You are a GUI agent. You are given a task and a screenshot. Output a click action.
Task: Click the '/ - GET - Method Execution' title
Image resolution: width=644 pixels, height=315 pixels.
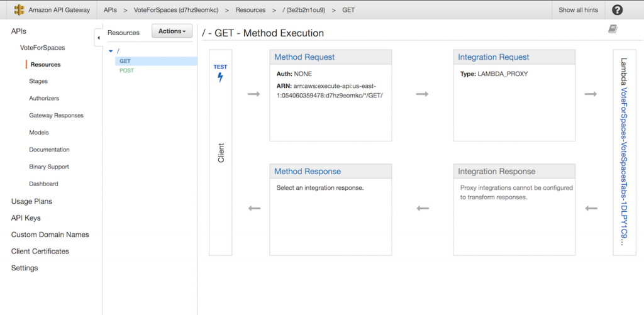[262, 33]
